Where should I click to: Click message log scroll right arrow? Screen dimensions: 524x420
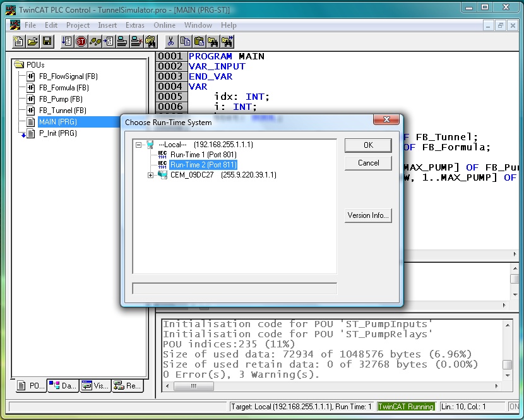(497, 387)
